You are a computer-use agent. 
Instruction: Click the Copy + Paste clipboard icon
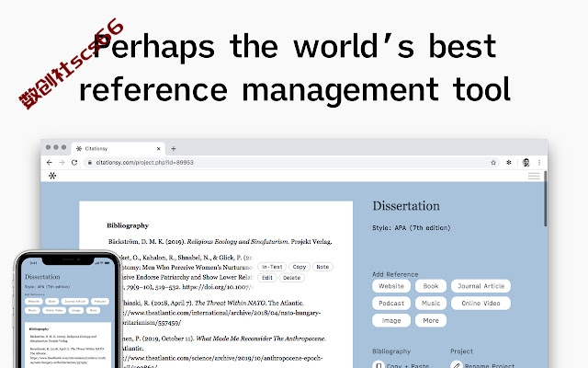click(379, 365)
